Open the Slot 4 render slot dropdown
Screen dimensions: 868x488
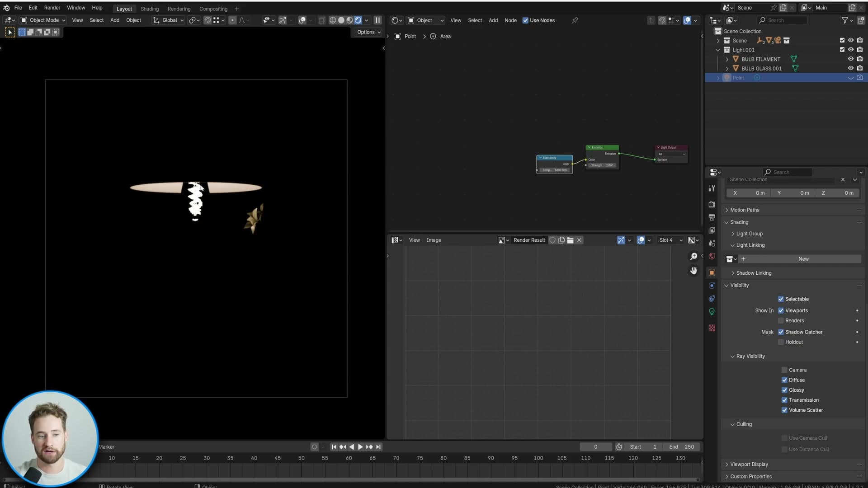pyautogui.click(x=670, y=240)
